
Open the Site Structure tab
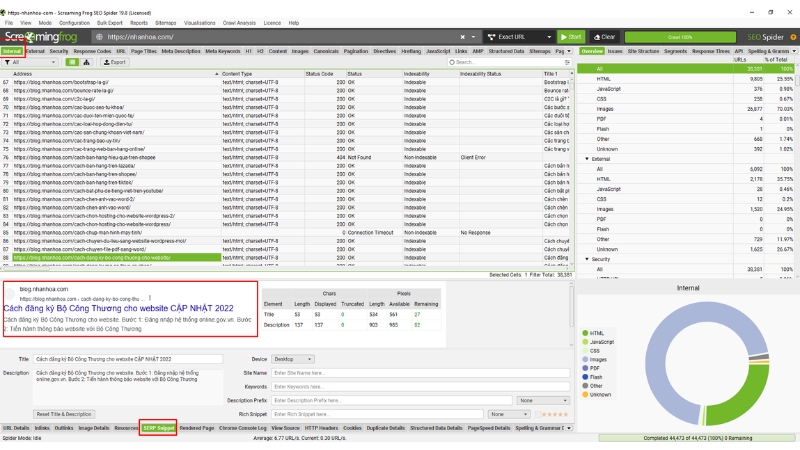coord(643,51)
